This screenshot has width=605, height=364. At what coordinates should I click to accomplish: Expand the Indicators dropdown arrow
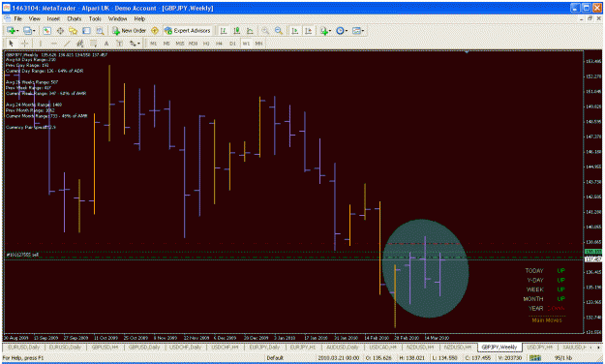tap(330, 31)
